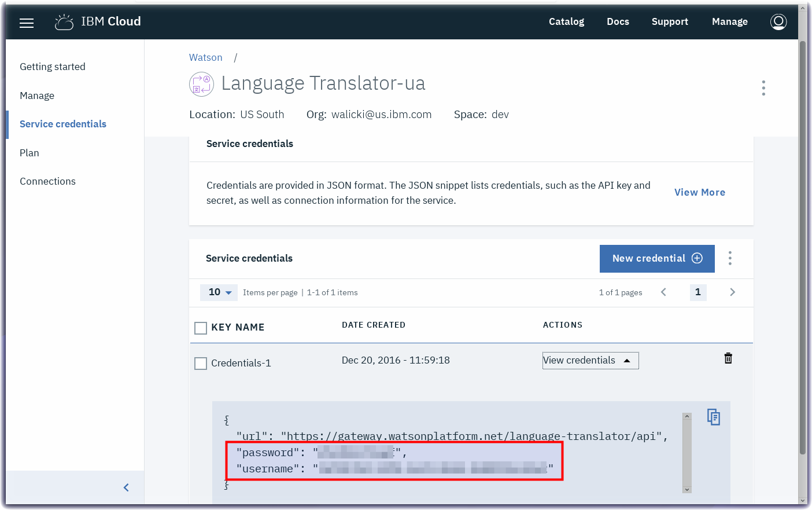Image resolution: width=812 pixels, height=510 pixels.
Task: Open the service actions kebab menu
Action: (x=763, y=88)
